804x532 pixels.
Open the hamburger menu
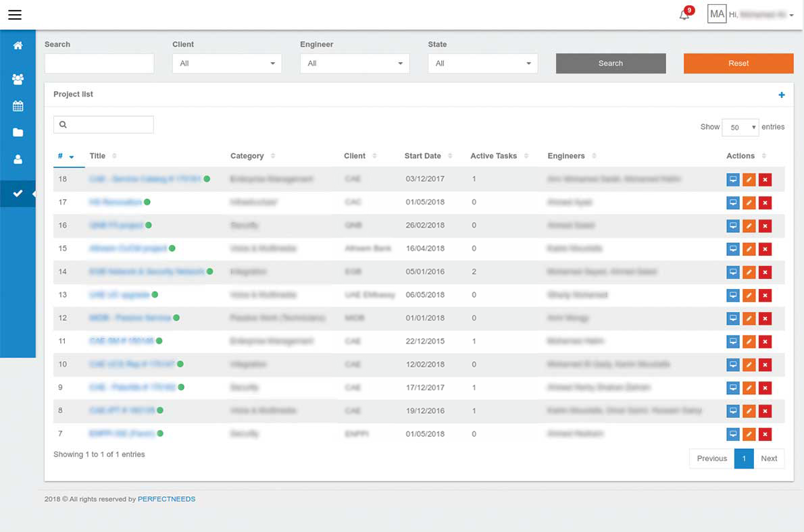tap(15, 15)
